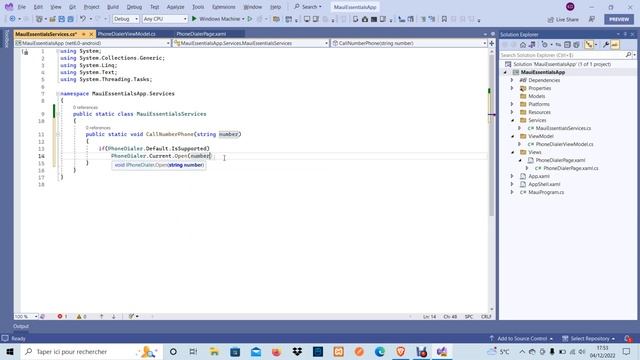Open the CallNumberPhone member dropdown
This screenshot has height=360, width=640.
tap(409, 43)
